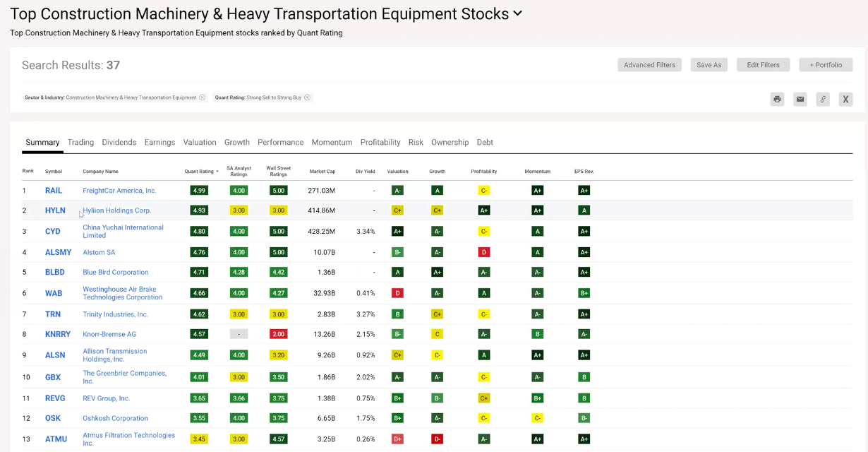Open the Earnings tab
This screenshot has width=868, height=452.
pos(159,142)
